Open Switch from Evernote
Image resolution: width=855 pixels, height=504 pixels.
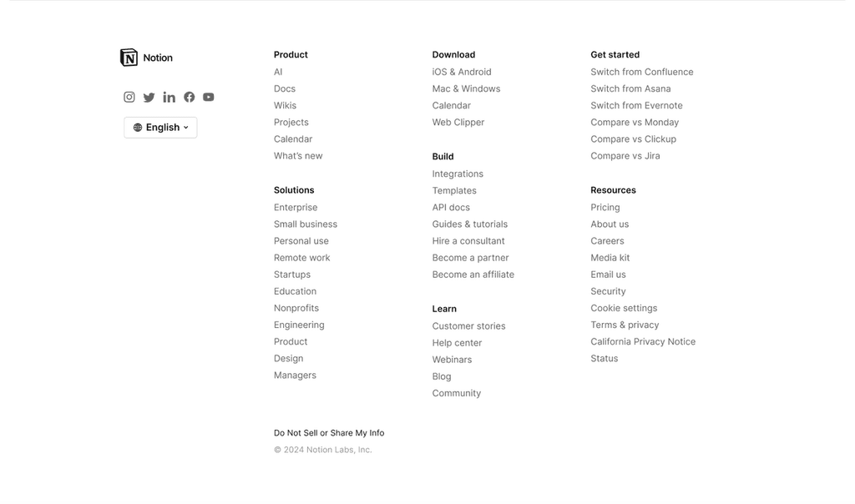click(x=636, y=105)
